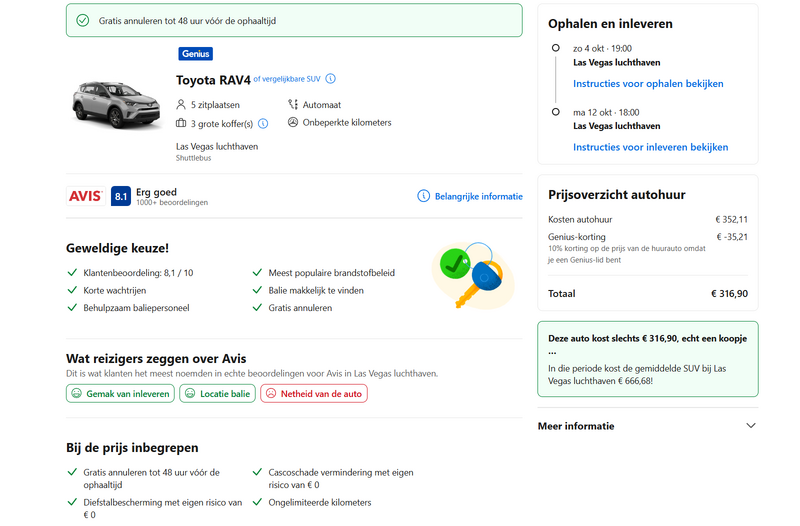
Task: Click the drop-off circle marker for ma 12 okt
Action: [x=556, y=112]
